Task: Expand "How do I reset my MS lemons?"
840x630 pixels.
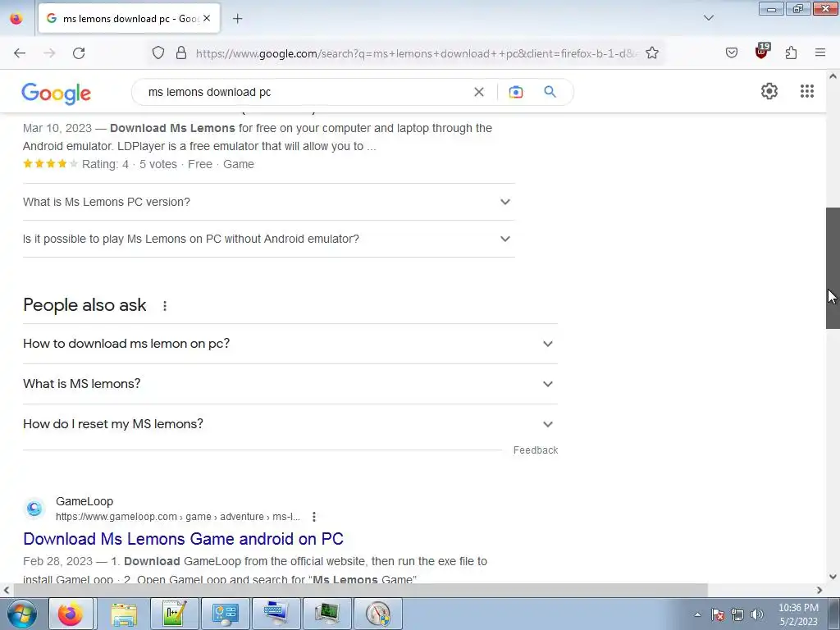Action: [x=290, y=424]
